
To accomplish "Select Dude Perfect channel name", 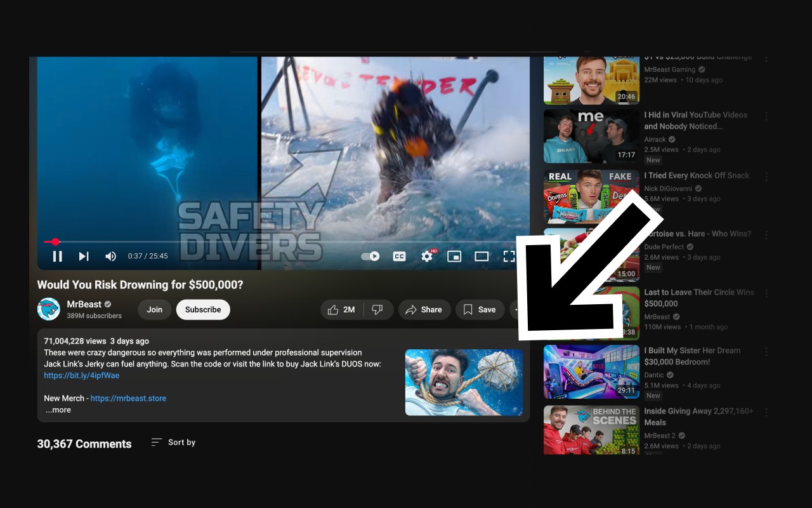I will click(x=664, y=247).
